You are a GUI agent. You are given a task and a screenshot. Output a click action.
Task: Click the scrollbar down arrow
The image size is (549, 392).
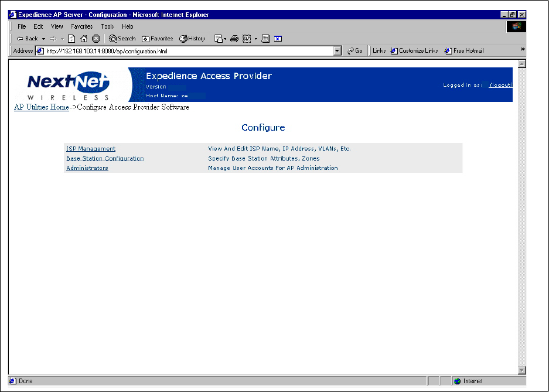coord(521,370)
